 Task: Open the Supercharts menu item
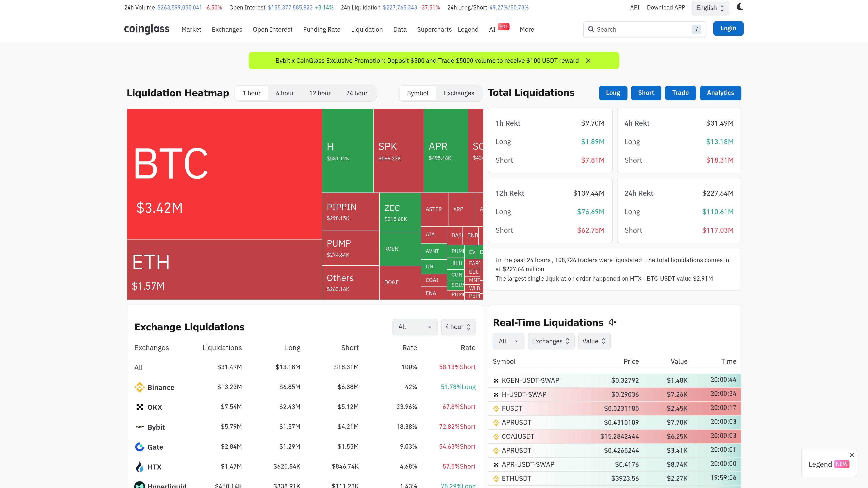(x=434, y=29)
